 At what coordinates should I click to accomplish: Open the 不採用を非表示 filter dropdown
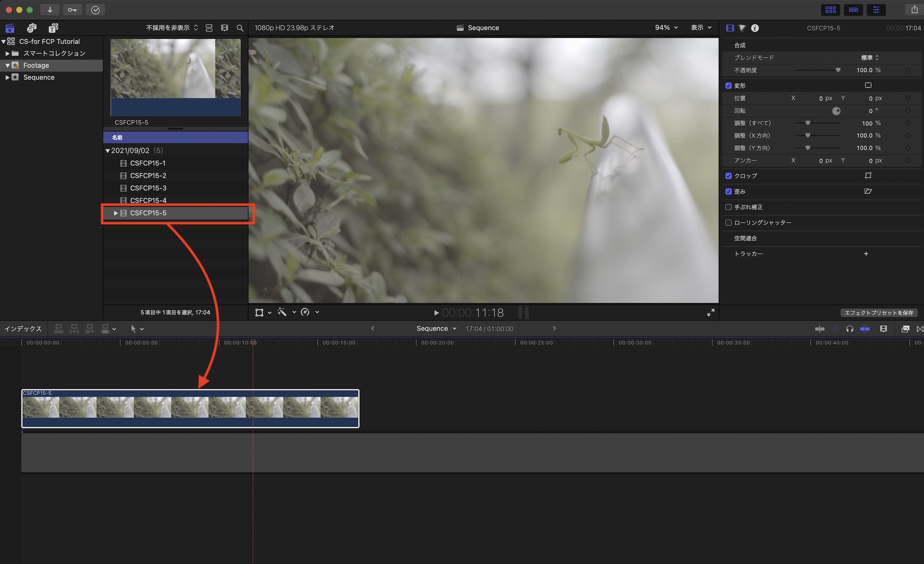pyautogui.click(x=168, y=28)
